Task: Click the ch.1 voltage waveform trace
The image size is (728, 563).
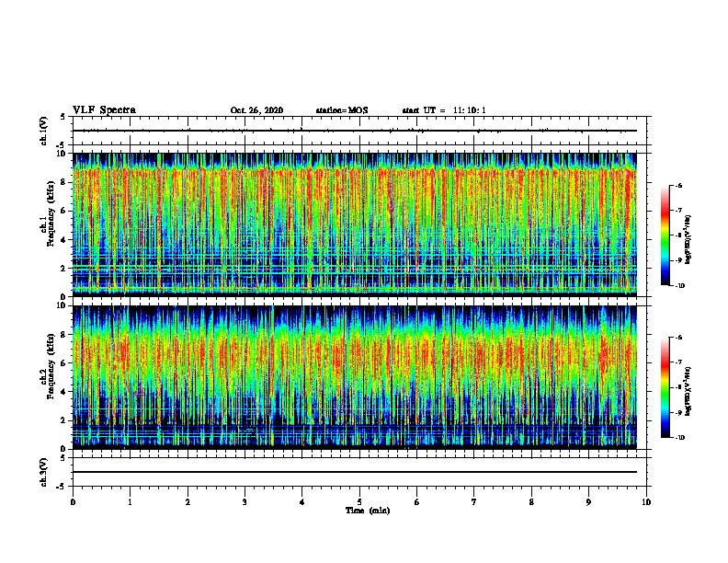Action: pyautogui.click(x=355, y=131)
